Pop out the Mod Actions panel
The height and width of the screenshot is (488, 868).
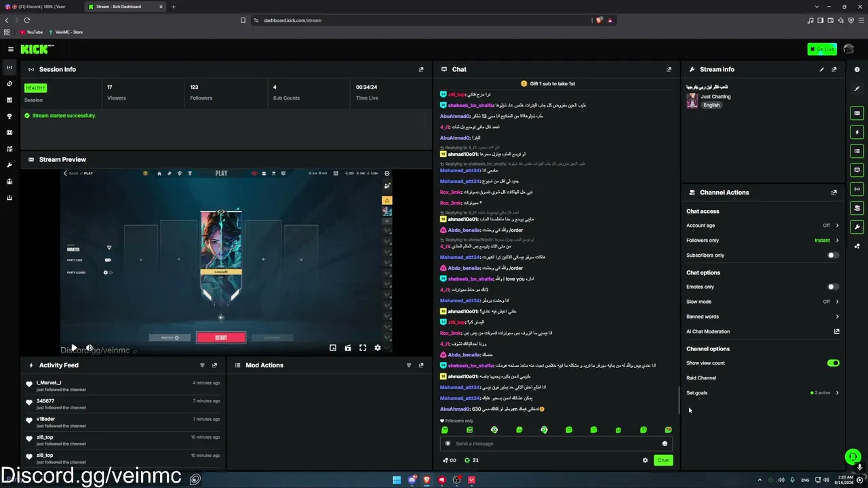click(421, 365)
